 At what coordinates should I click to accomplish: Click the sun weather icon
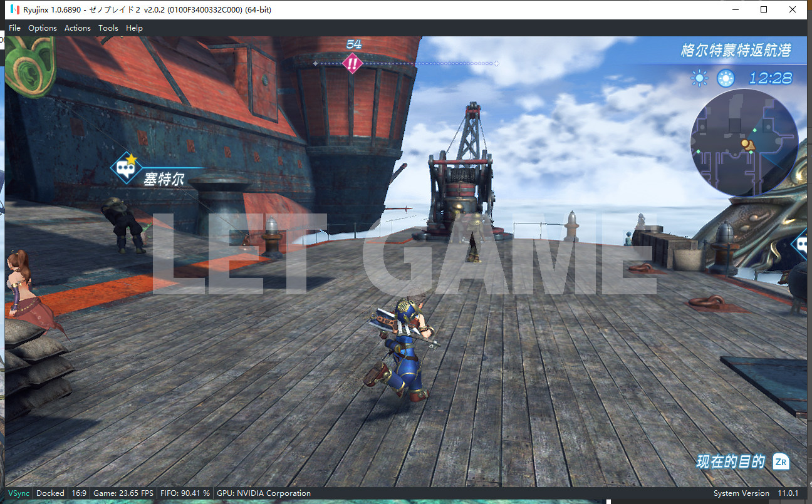pos(699,78)
